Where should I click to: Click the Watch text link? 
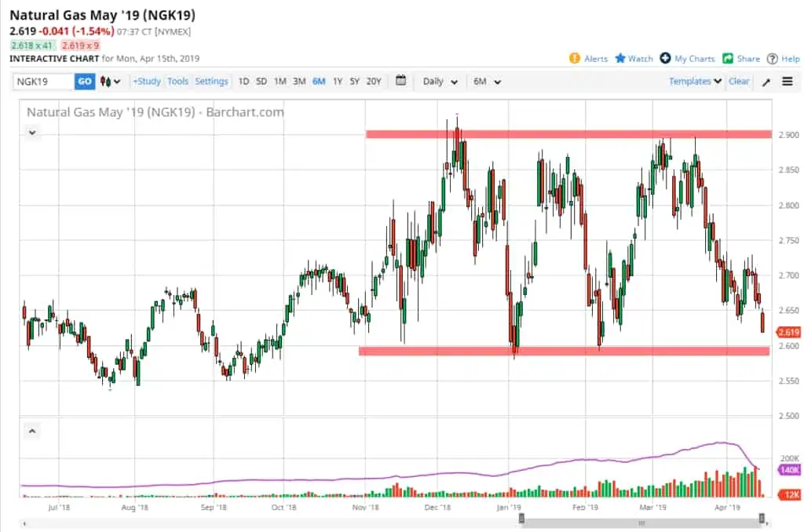pyautogui.click(x=641, y=59)
